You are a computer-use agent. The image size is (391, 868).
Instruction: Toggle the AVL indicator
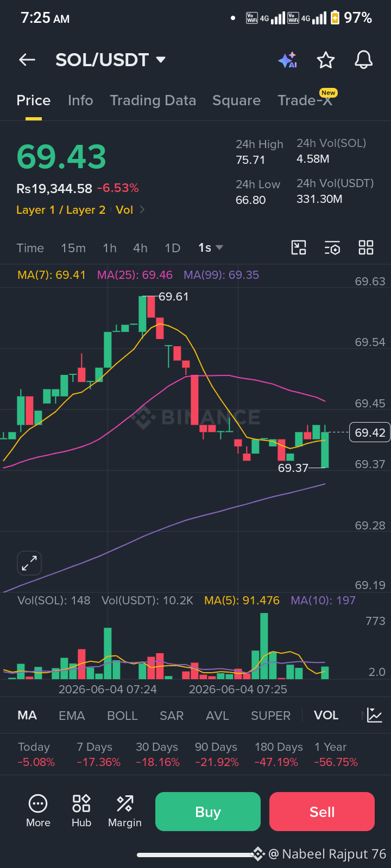(217, 715)
